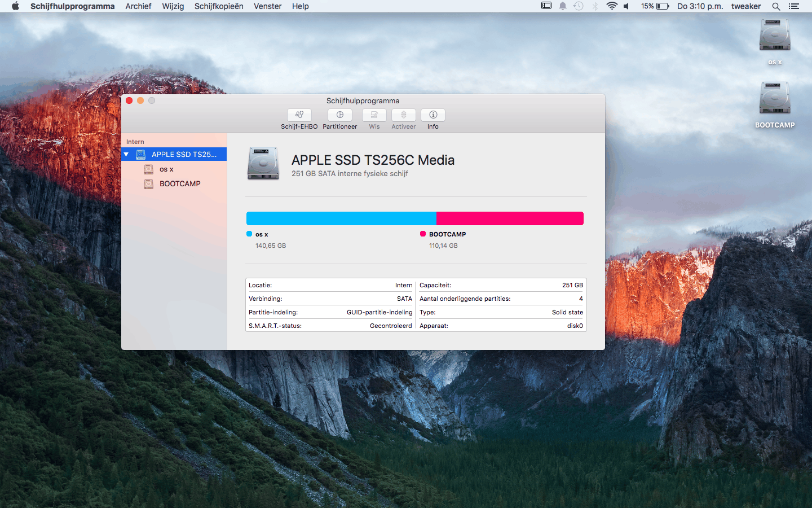Run Schijf-EHBO first aid tool

[x=299, y=115]
